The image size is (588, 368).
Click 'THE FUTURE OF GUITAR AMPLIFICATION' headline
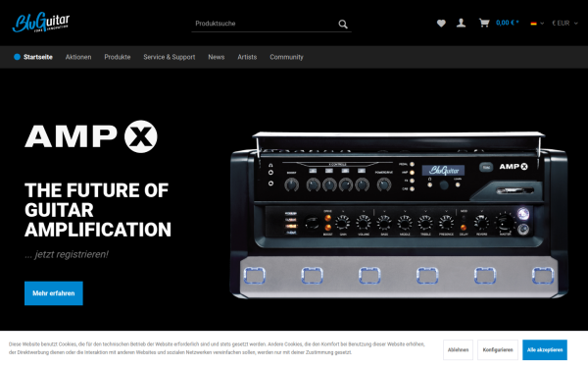click(x=98, y=210)
